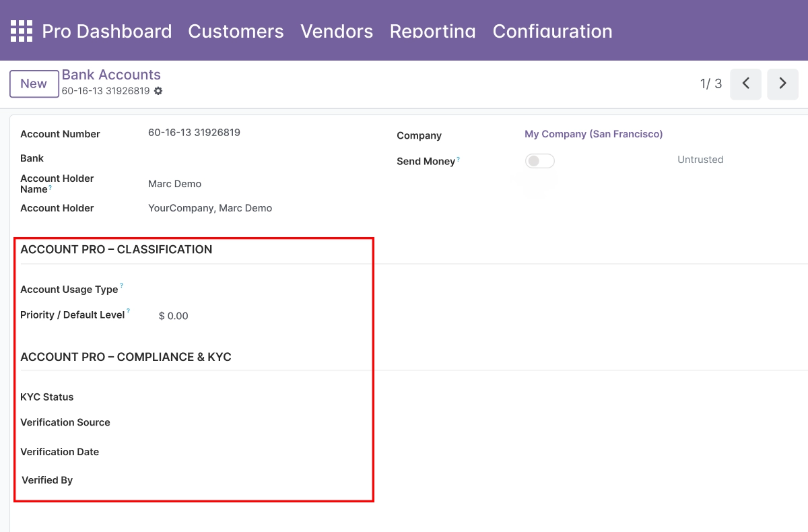Open the Reporting menu
The image size is (808, 532).
point(433,31)
